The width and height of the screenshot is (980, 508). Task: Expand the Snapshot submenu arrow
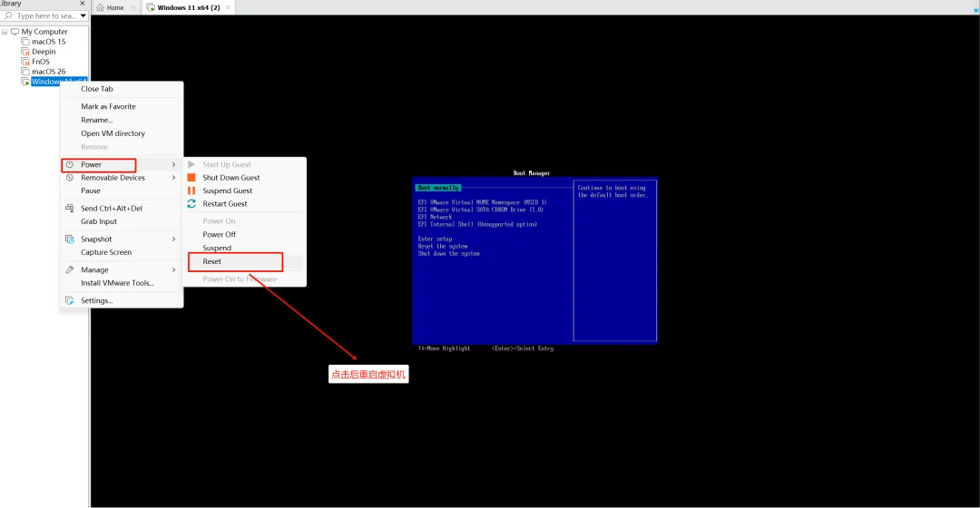[173, 239]
